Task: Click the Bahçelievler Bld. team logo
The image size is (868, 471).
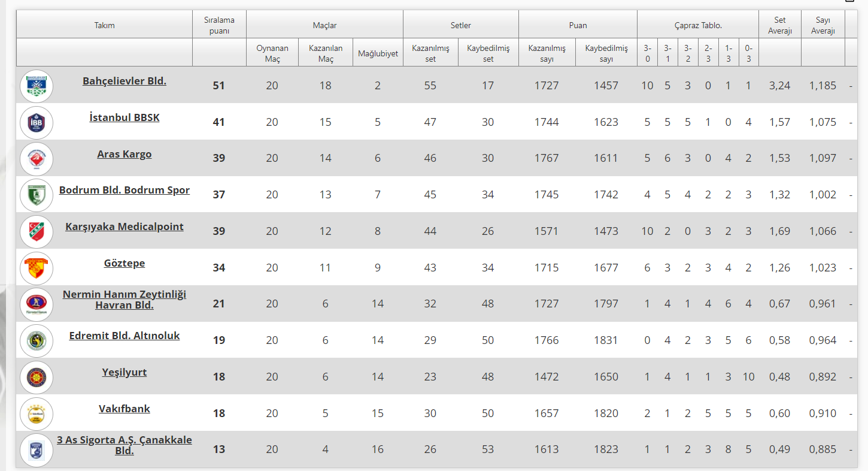Action: pos(37,86)
